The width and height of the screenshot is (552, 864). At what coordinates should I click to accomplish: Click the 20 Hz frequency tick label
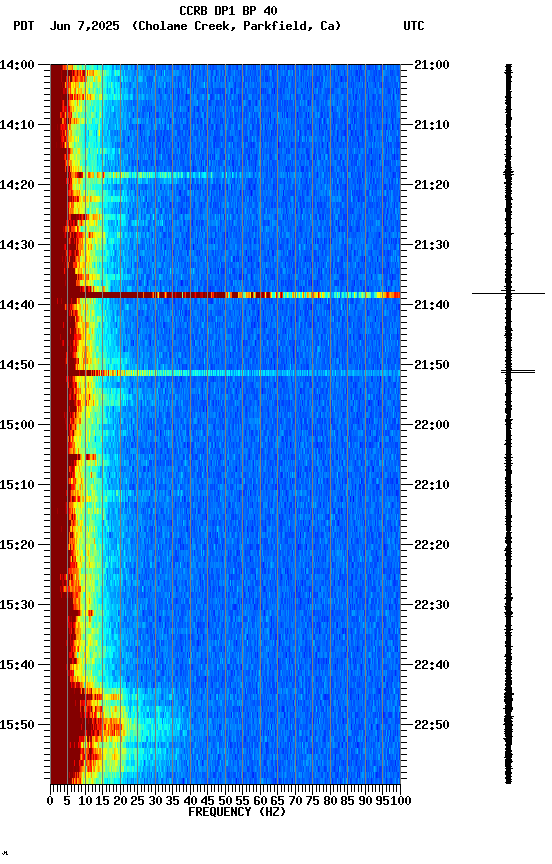coord(120,801)
